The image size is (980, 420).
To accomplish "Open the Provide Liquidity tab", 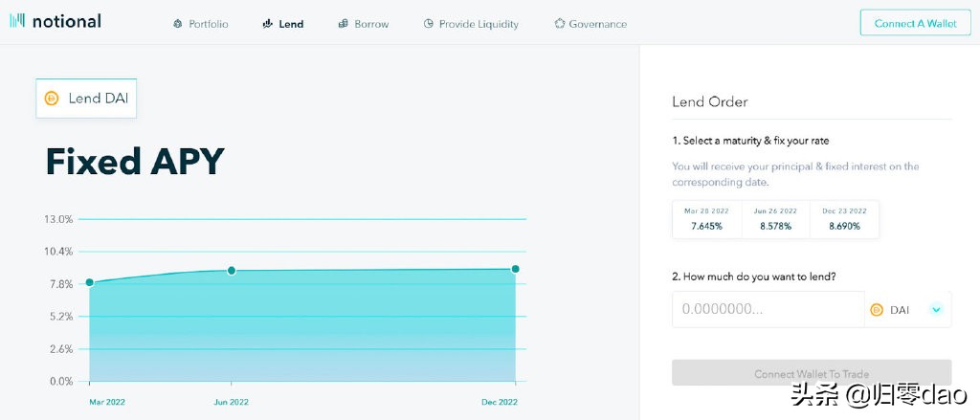I will [x=471, y=24].
